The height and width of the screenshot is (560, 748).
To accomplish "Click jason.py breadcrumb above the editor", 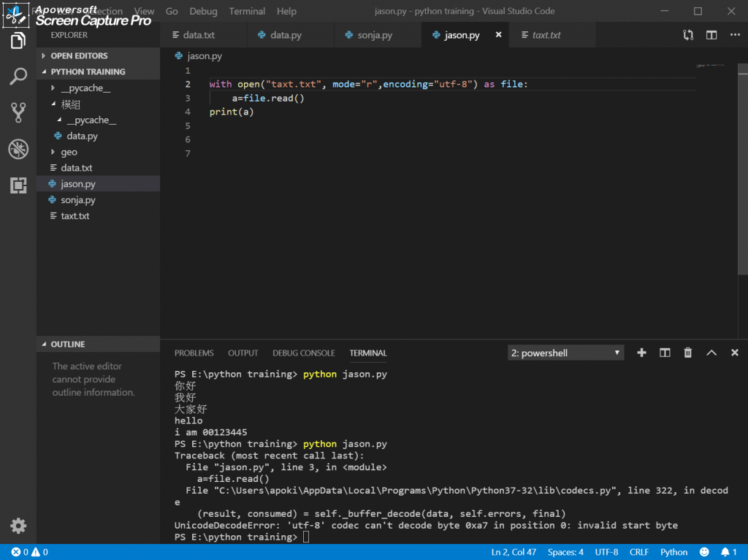I will pyautogui.click(x=199, y=55).
